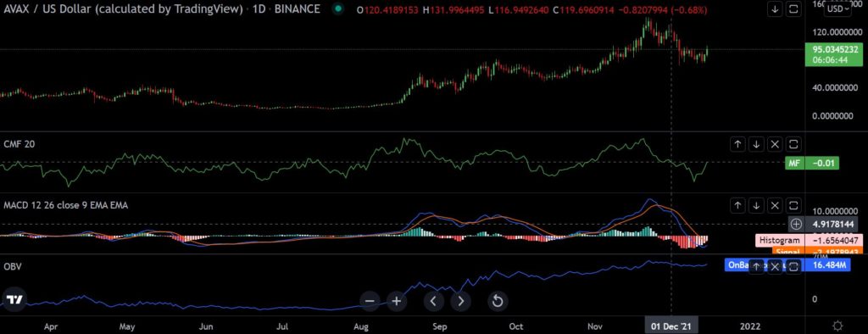Screen dimensions: 868x334
Task: Move the MACD pane down
Action: pos(756,205)
